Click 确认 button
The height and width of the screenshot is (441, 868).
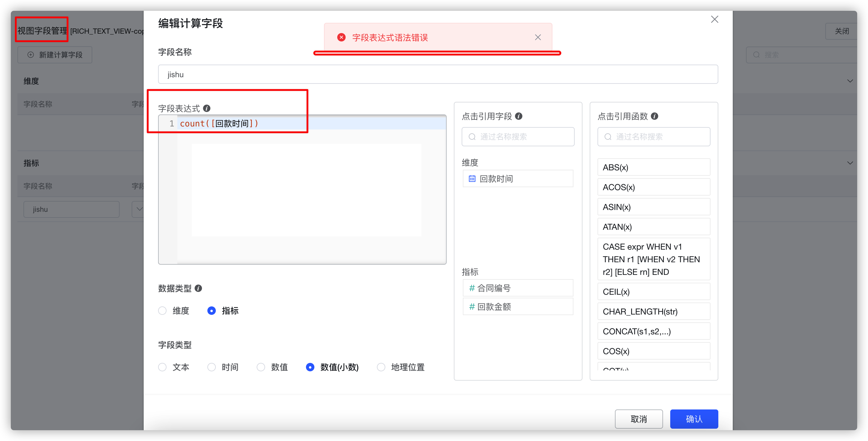coord(694,419)
